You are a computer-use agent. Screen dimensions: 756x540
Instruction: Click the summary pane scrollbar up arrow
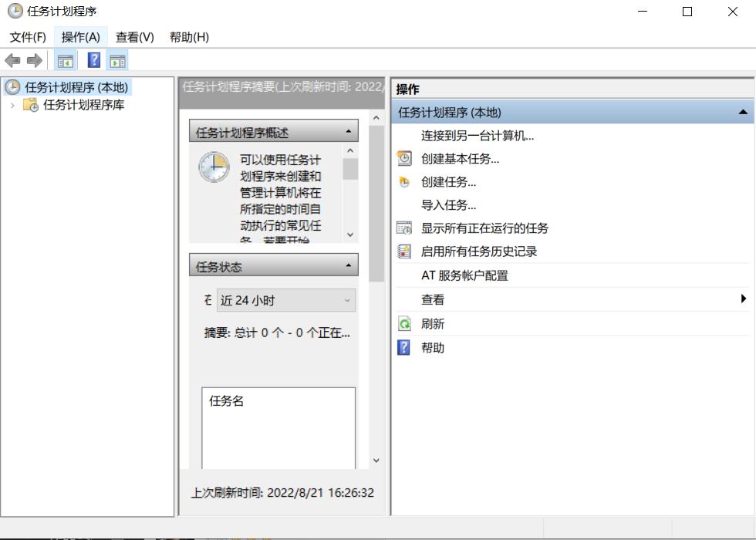[376, 117]
